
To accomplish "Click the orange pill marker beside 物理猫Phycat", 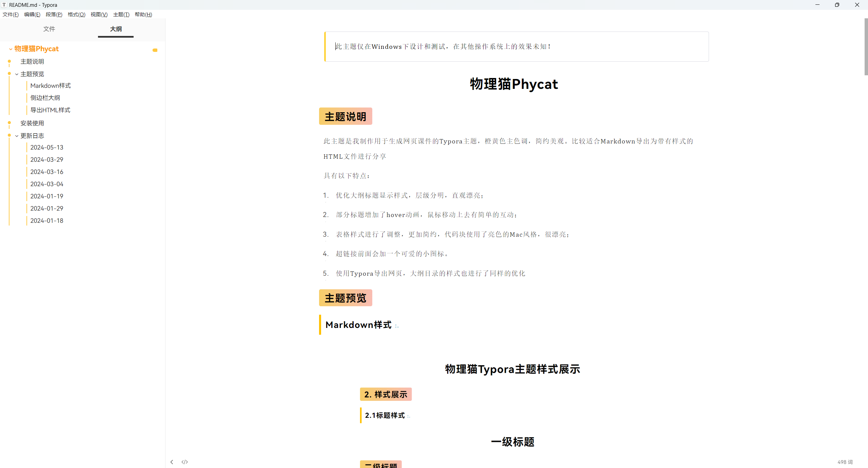I will pos(155,50).
